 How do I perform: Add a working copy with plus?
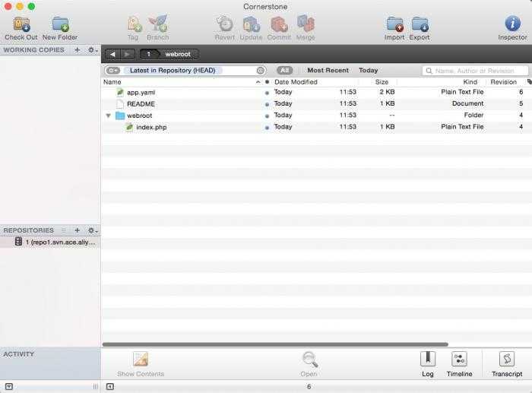[x=78, y=50]
